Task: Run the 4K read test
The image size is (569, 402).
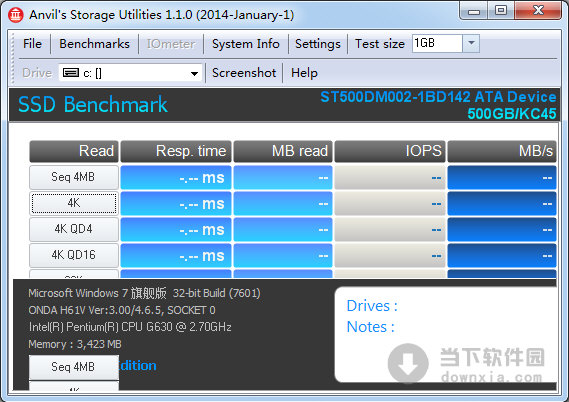Action: pos(74,203)
